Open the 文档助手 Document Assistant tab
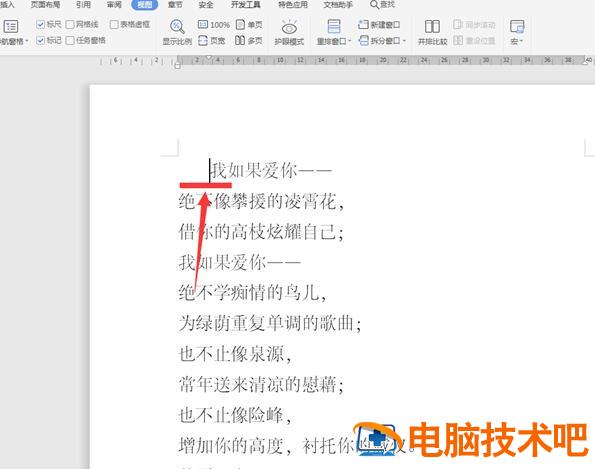 338,5
